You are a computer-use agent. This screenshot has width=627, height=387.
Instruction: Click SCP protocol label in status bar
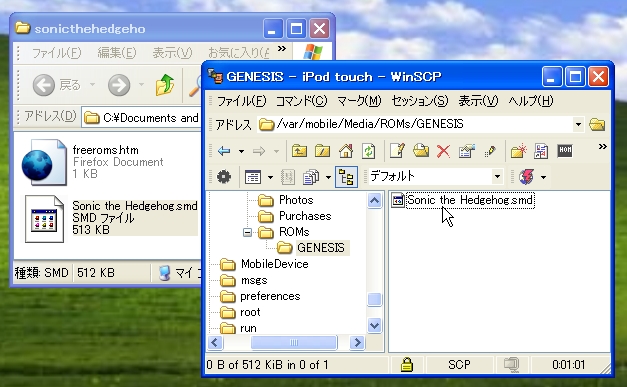click(459, 365)
